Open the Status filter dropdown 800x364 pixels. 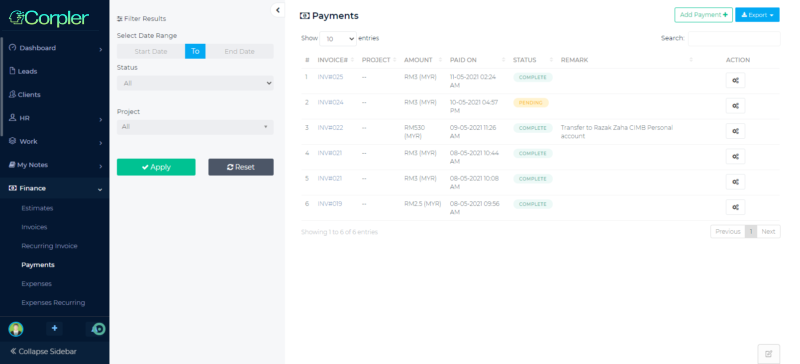pyautogui.click(x=195, y=83)
